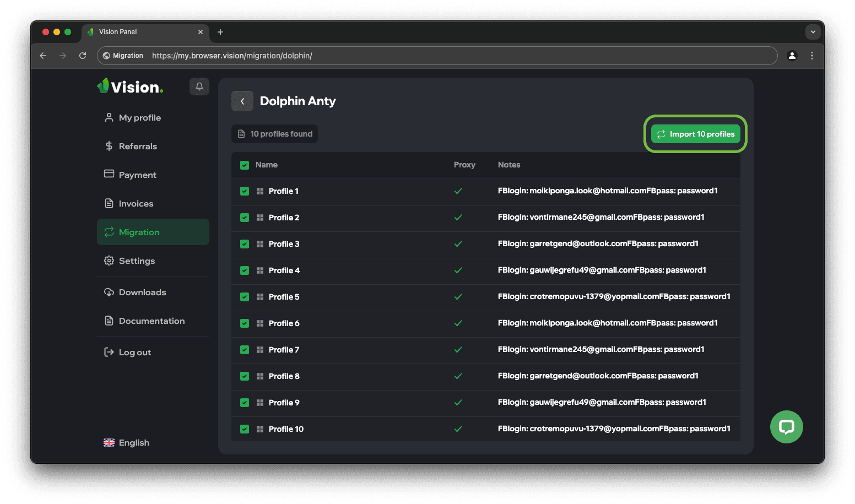Click Log out in the sidebar

point(134,353)
